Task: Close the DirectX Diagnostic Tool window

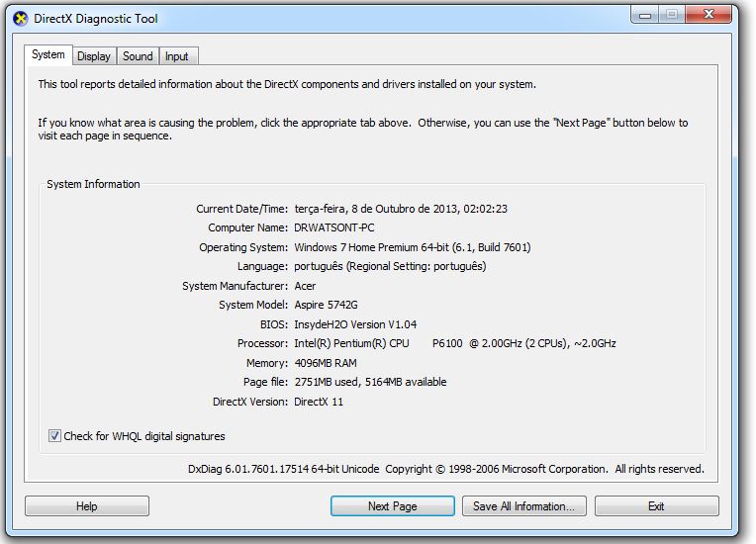Action: point(709,15)
